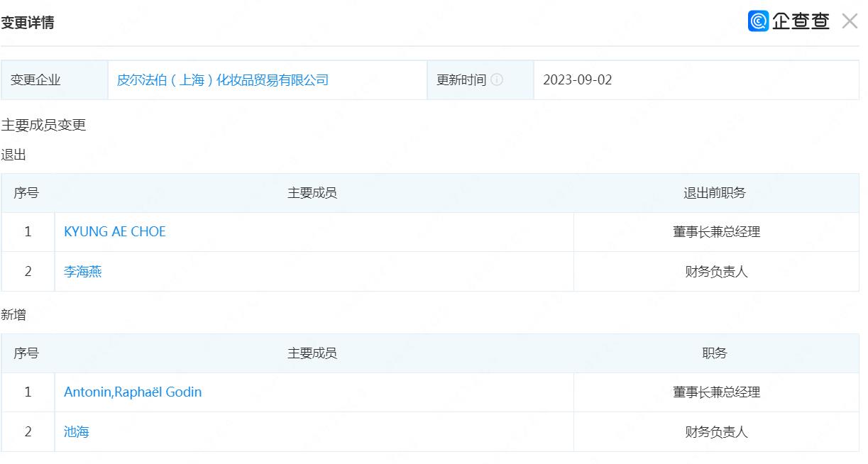Image resolution: width=868 pixels, height=464 pixels.
Task: Click 董事长兼总经理 in KYUNG AE CHOE row
Action: [x=716, y=232]
